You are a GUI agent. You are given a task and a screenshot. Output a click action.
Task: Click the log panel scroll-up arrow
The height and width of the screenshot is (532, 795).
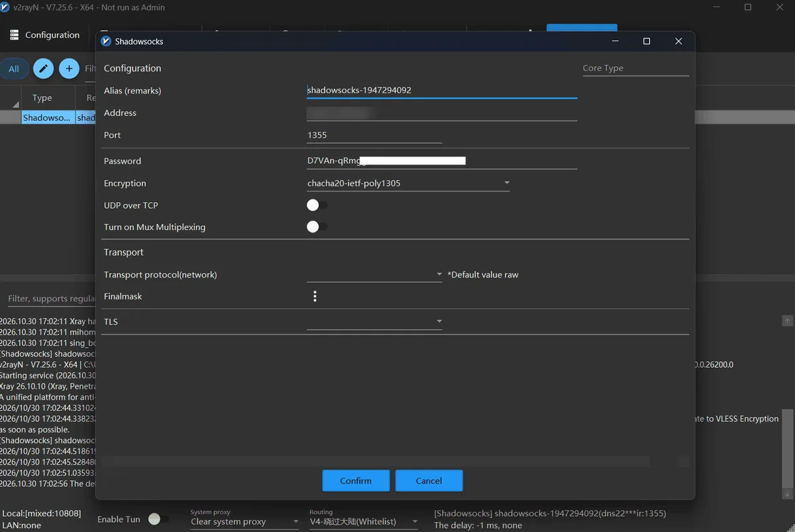pos(788,321)
